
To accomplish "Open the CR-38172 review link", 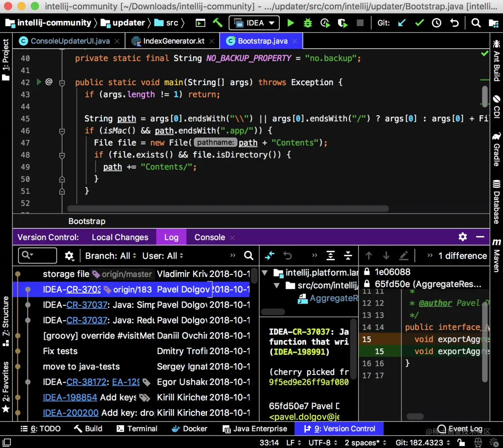I will tap(87, 382).
